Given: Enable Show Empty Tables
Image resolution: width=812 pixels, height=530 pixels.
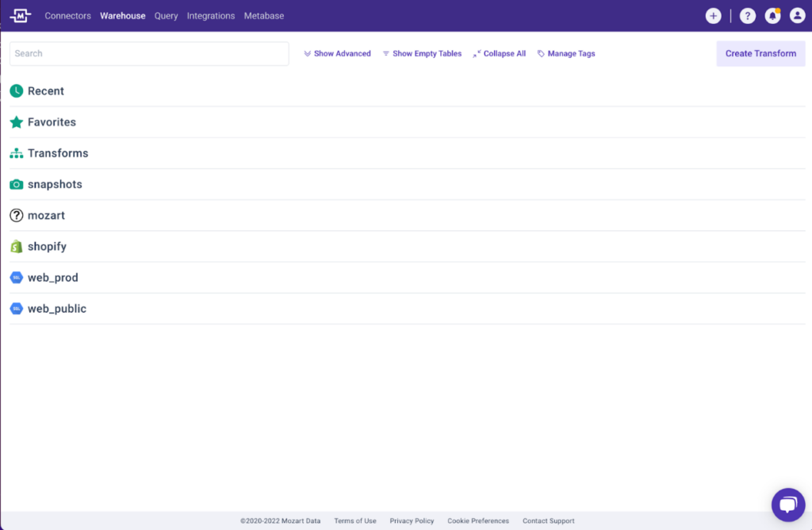Looking at the screenshot, I should click(x=422, y=53).
